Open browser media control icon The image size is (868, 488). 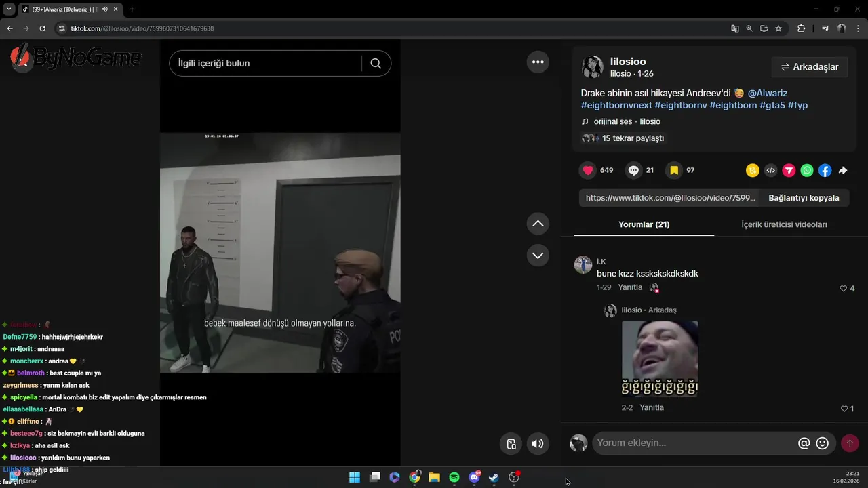[x=825, y=28]
